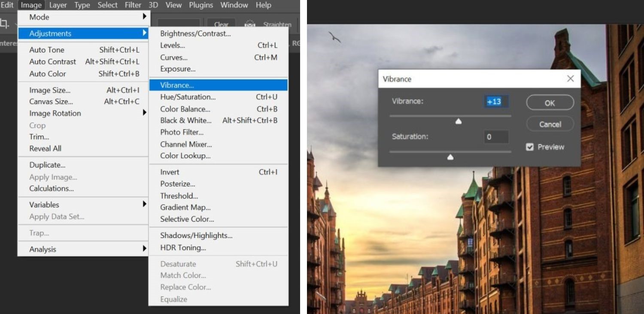
Task: Select the Black & White adjustment
Action: tap(185, 121)
